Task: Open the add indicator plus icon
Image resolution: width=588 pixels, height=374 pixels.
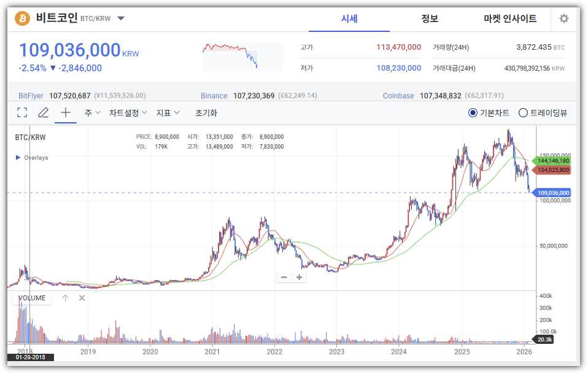Action: click(65, 112)
